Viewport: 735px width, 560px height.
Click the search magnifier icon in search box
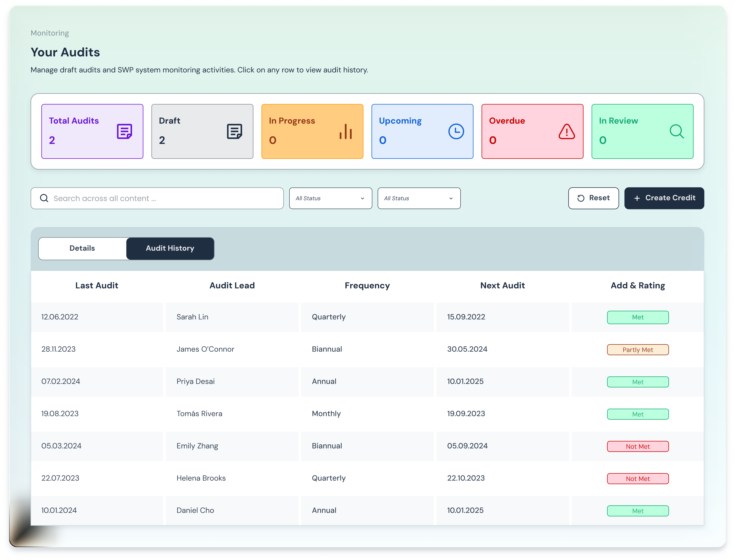pyautogui.click(x=44, y=198)
